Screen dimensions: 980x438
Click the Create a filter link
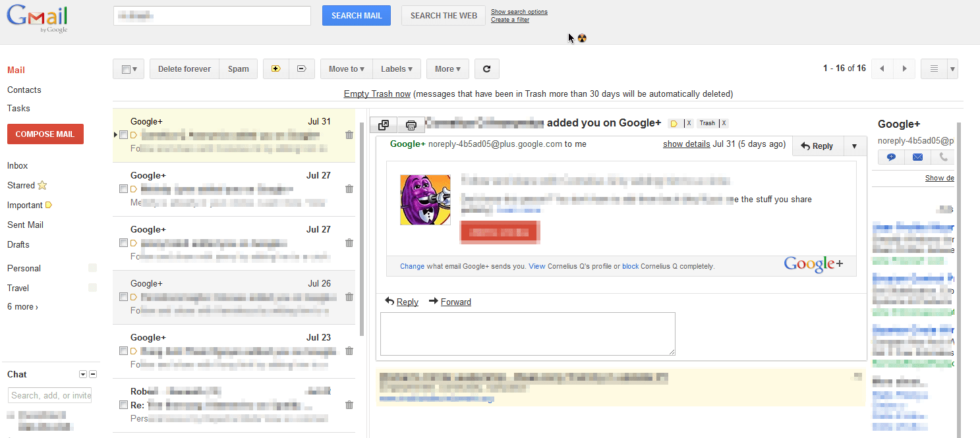[x=510, y=20]
